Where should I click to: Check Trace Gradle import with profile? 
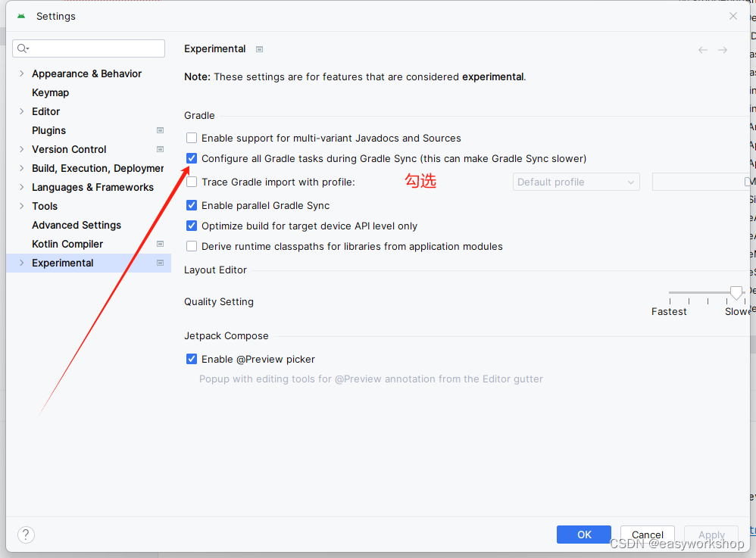point(192,182)
